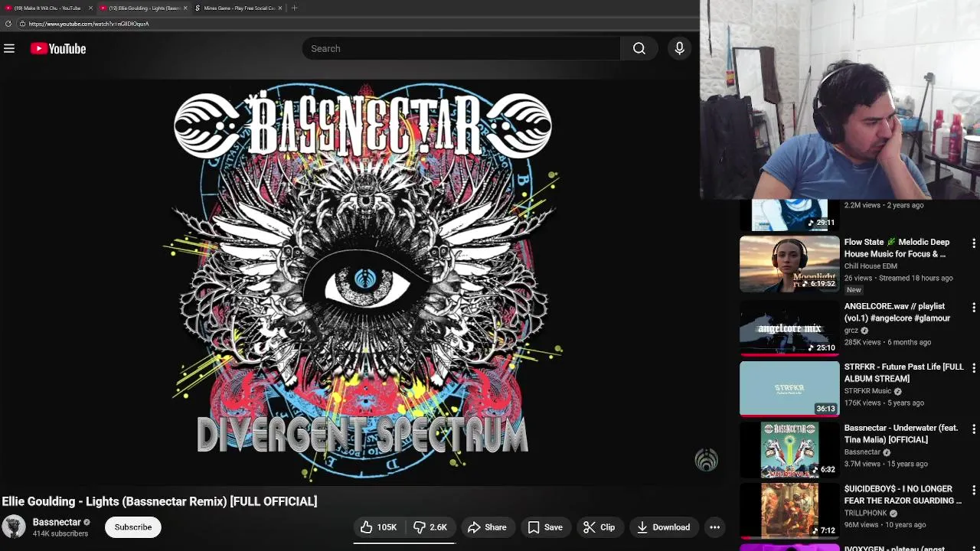Open options for Flow State video
Viewport: 980px width, 551px height.
pos(973,243)
